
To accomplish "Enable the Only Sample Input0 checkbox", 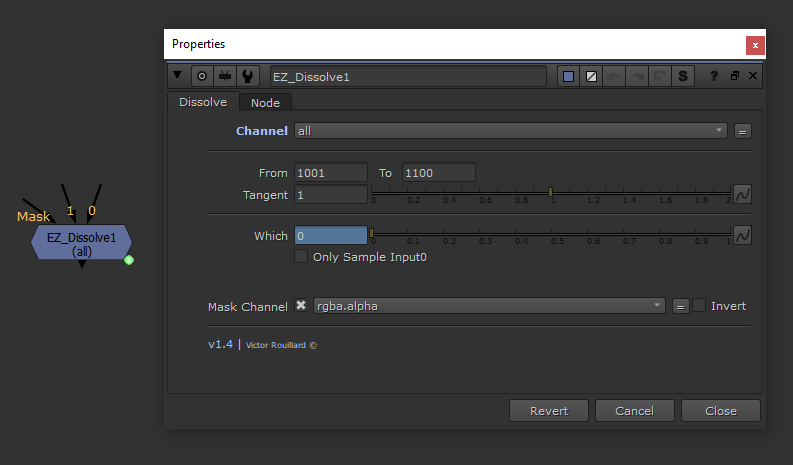I will pos(301,257).
